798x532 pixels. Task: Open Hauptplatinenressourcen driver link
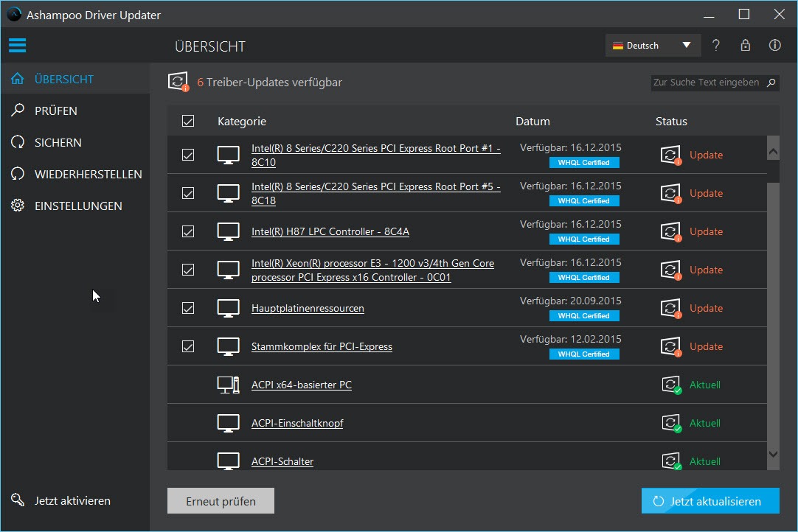pyautogui.click(x=308, y=308)
